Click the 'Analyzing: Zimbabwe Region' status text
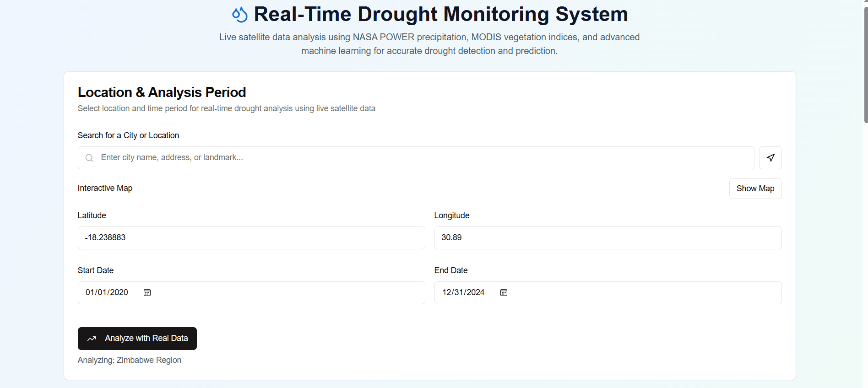The height and width of the screenshot is (388, 868). [130, 360]
